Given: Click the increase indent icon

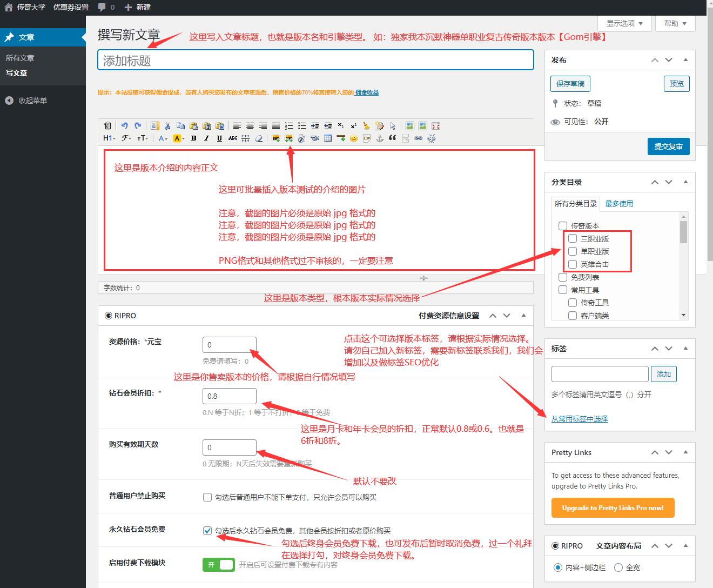Looking at the screenshot, I should click(x=315, y=126).
